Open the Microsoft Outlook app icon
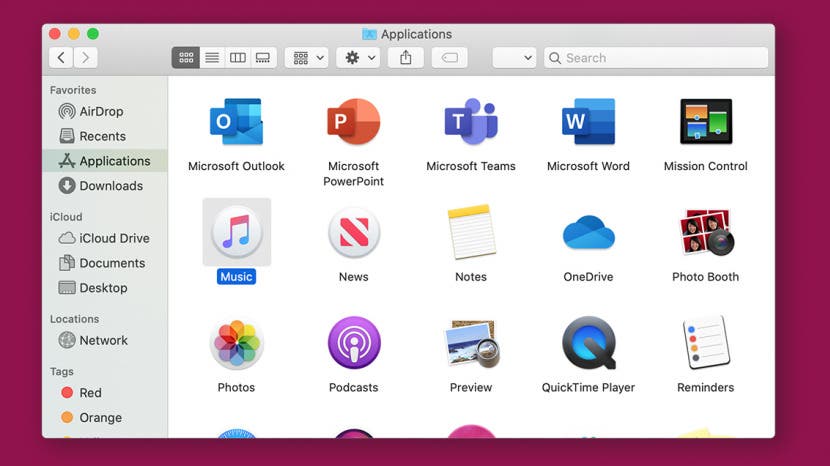The height and width of the screenshot is (466, 830). pos(236,122)
